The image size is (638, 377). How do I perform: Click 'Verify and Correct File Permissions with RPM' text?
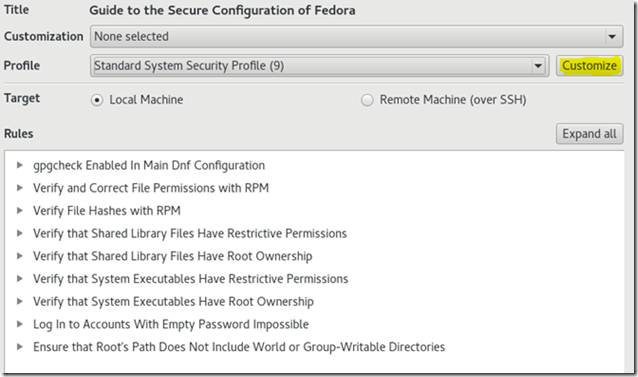pos(151,188)
